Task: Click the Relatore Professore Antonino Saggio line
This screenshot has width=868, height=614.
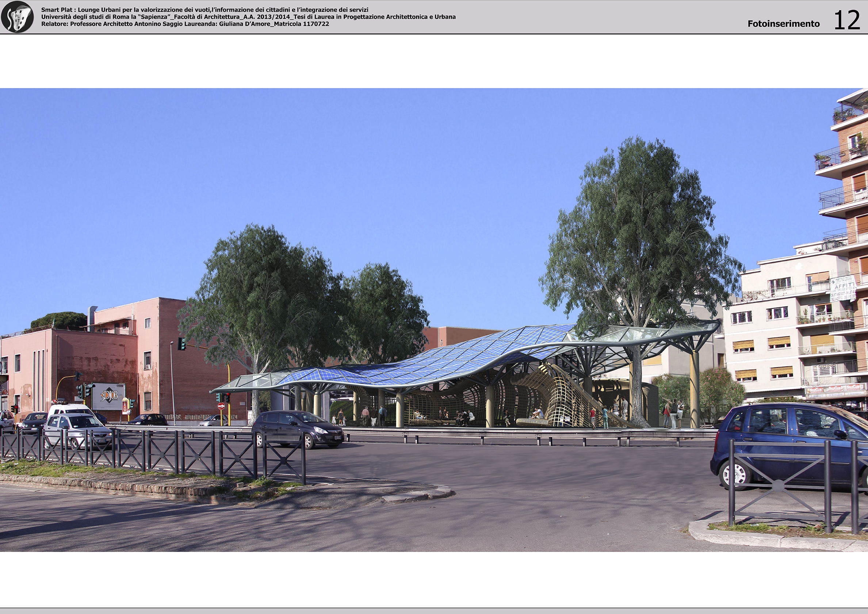Action: coord(185,24)
